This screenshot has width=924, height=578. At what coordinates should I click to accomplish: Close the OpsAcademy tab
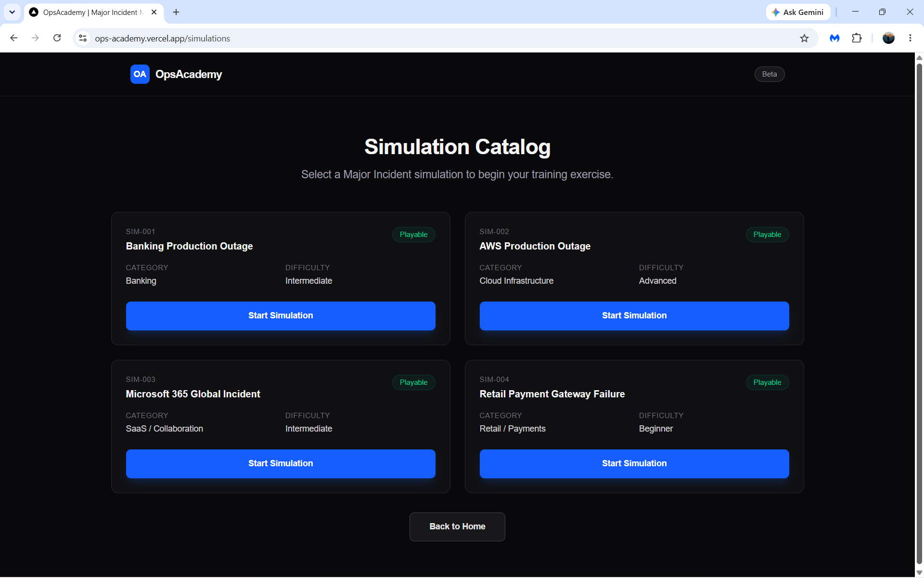pyautogui.click(x=154, y=12)
